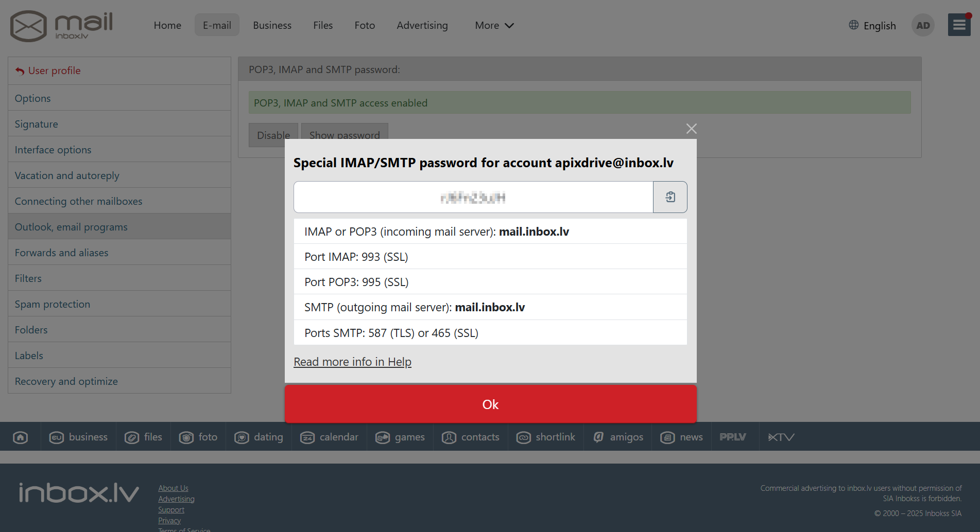Select the password input field

click(473, 197)
